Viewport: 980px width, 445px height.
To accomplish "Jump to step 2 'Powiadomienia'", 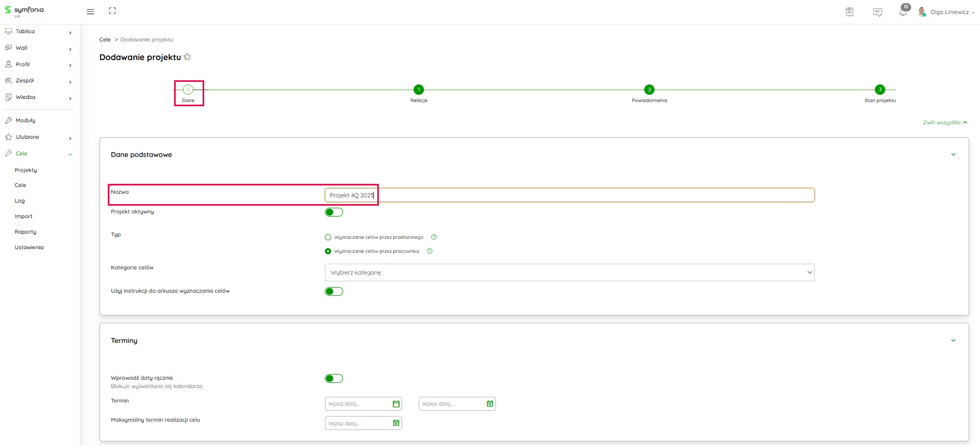I will point(649,90).
